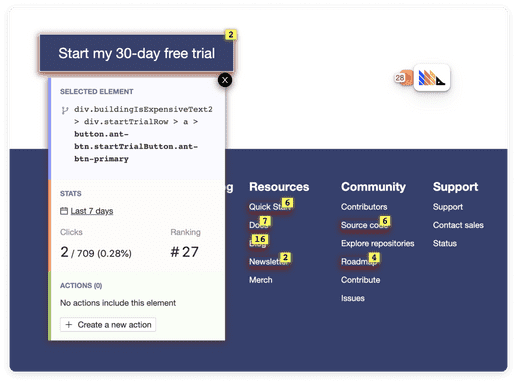Click the 7 badge beside Docs

point(265,221)
